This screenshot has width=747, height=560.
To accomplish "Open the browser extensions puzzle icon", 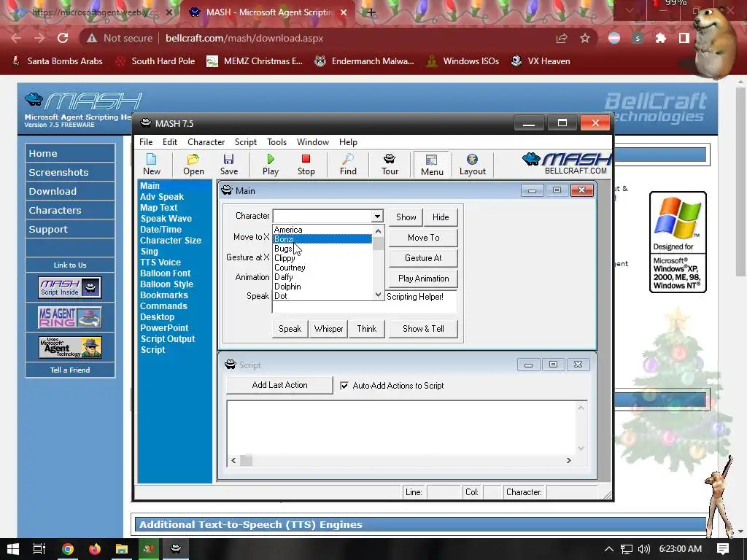I will [x=660, y=38].
